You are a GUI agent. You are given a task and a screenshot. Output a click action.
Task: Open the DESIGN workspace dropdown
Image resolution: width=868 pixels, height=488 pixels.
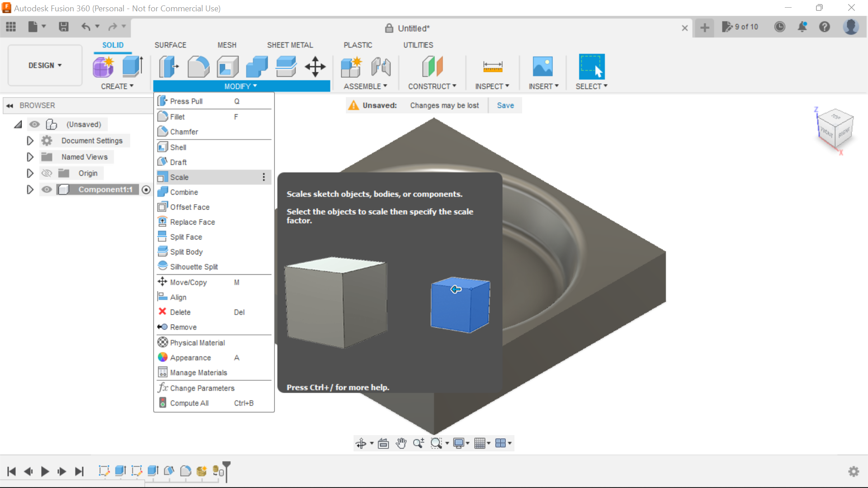[x=45, y=66]
